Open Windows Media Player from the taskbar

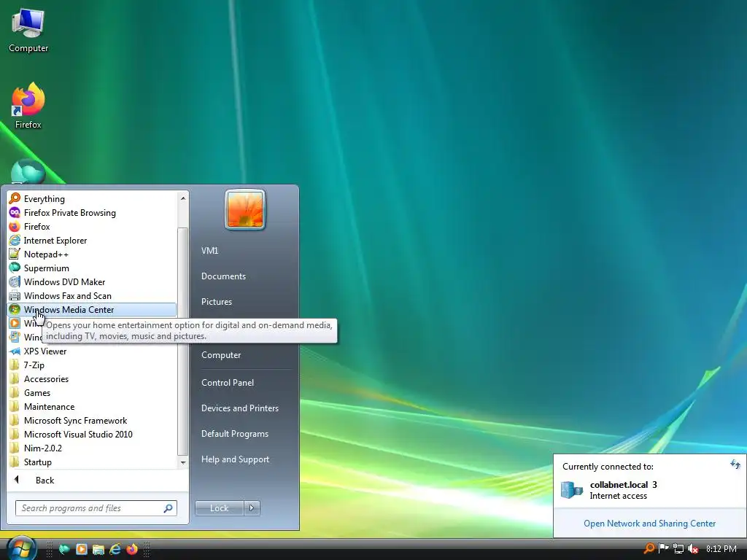82,549
